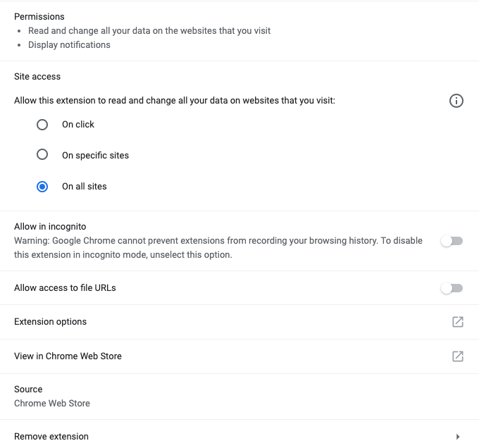Image resolution: width=479 pixels, height=448 pixels.
Task: Click the Allow in incognito heading text
Action: (x=50, y=227)
